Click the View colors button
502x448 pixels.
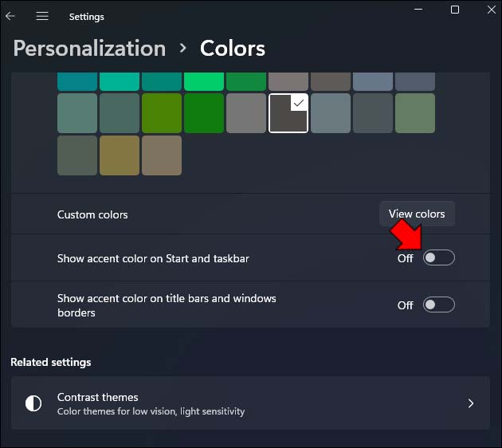point(416,214)
